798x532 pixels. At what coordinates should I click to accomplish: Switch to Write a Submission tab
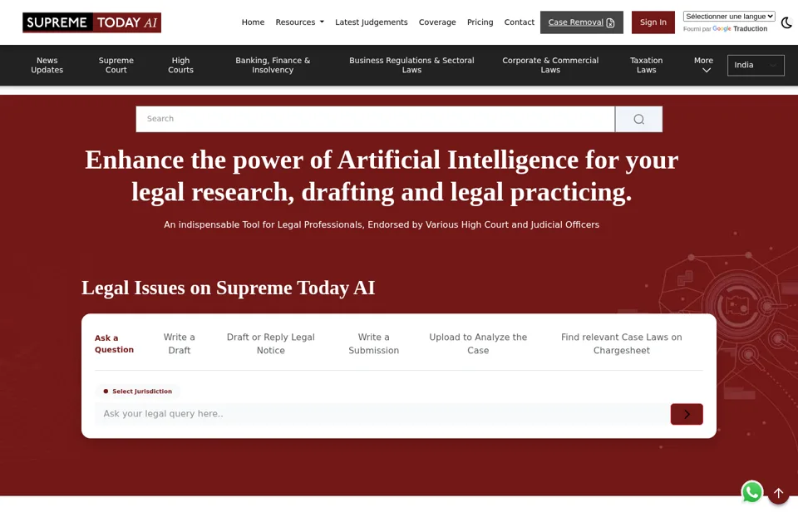373,343
